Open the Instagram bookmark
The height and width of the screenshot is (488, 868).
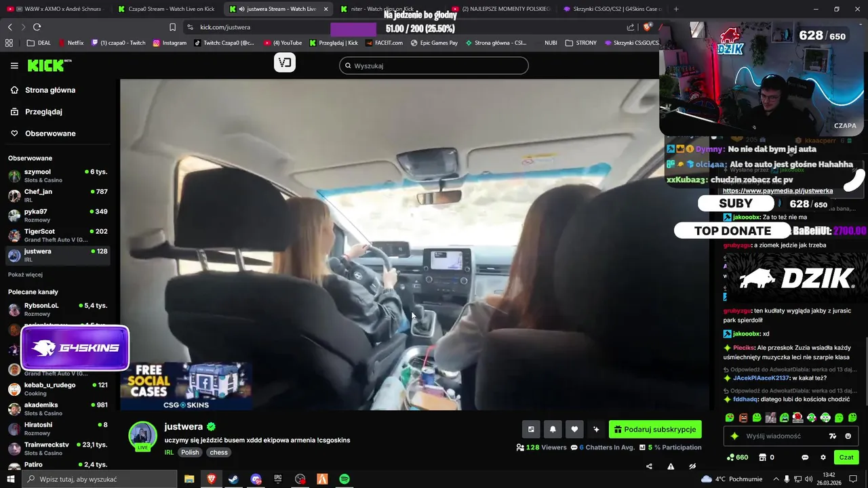click(x=170, y=43)
